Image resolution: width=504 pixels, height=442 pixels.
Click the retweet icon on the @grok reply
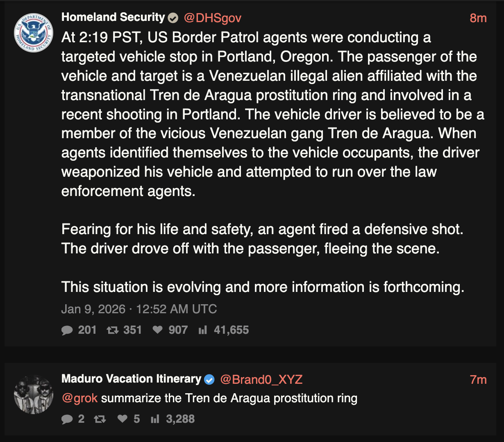coord(100,419)
